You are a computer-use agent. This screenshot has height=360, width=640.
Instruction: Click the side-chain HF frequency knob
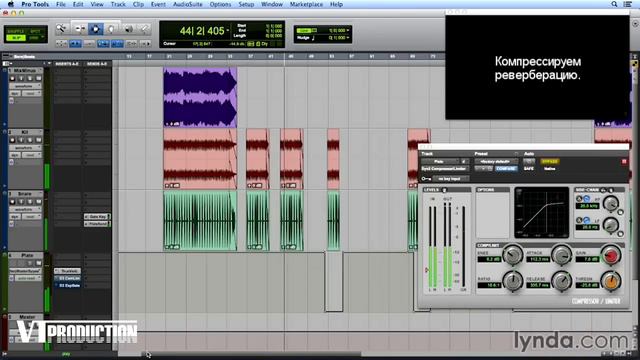click(x=611, y=203)
